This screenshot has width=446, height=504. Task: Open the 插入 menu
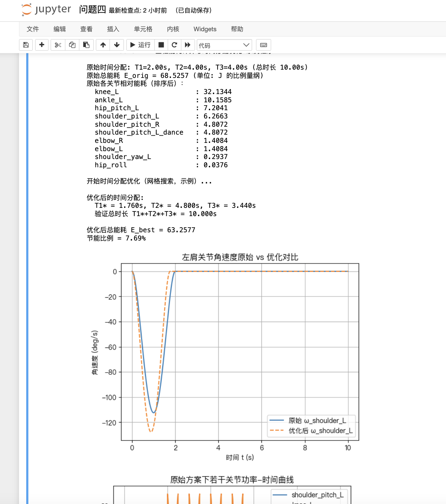coord(113,29)
